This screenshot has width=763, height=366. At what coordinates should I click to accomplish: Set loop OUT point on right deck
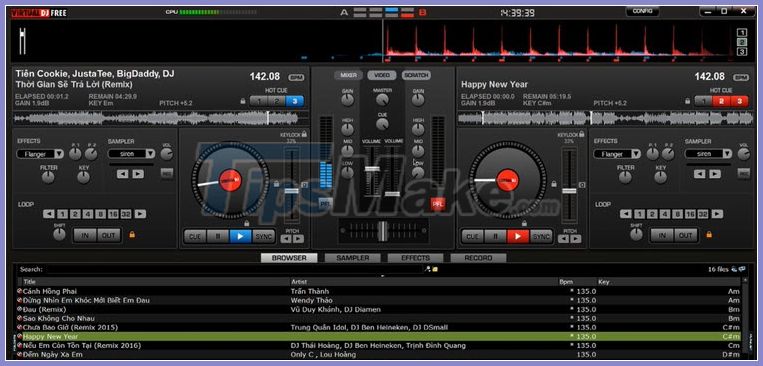tap(686, 236)
